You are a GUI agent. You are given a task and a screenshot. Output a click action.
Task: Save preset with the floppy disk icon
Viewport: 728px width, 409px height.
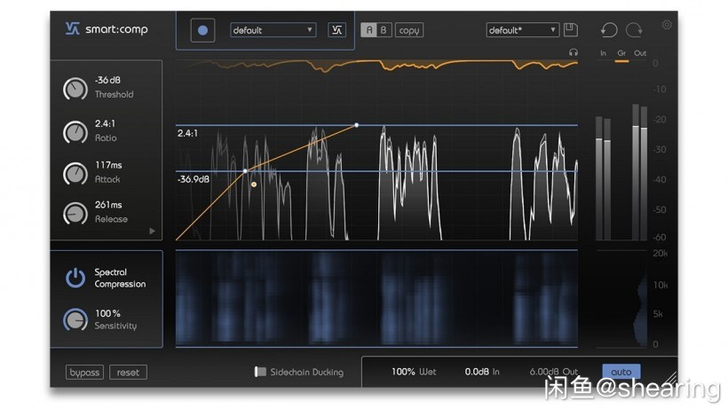[571, 30]
